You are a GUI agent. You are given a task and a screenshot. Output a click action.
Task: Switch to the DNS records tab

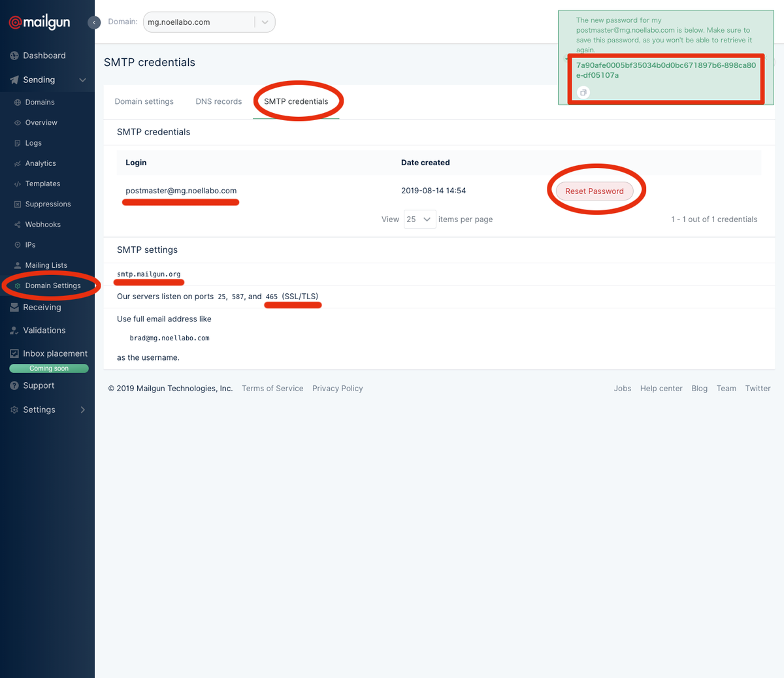point(219,101)
